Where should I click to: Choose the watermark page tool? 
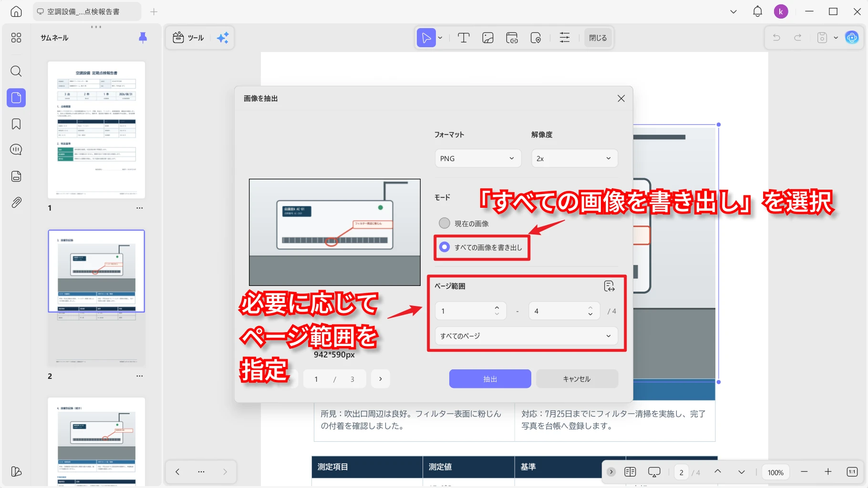pyautogui.click(x=536, y=38)
